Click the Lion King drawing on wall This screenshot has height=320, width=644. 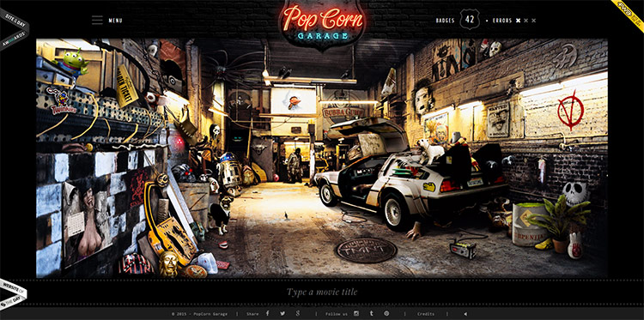[x=566, y=57]
